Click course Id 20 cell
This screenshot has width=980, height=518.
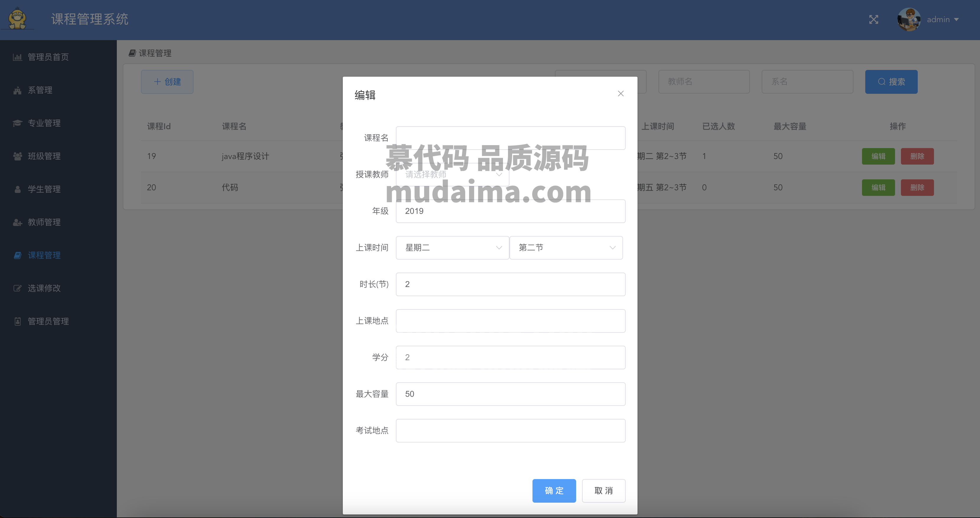click(151, 188)
